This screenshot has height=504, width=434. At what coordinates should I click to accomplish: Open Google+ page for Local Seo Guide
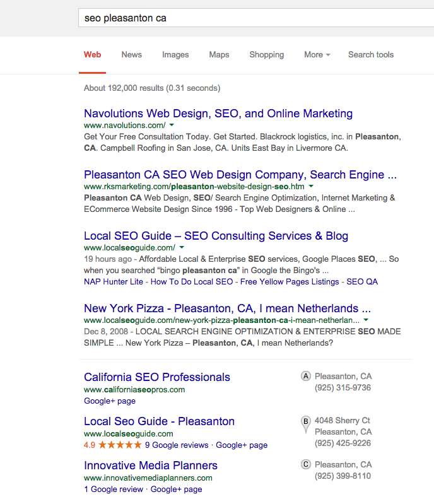coord(242,445)
